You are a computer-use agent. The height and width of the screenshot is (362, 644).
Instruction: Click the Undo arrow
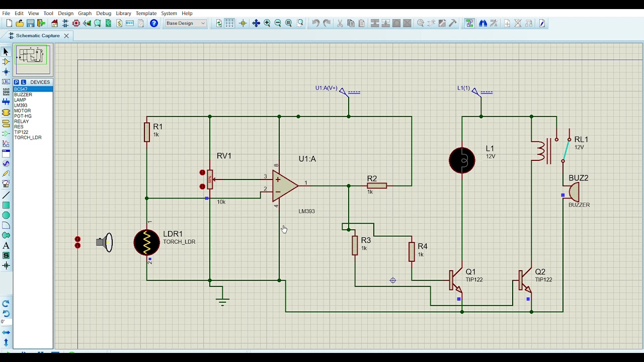315,23
